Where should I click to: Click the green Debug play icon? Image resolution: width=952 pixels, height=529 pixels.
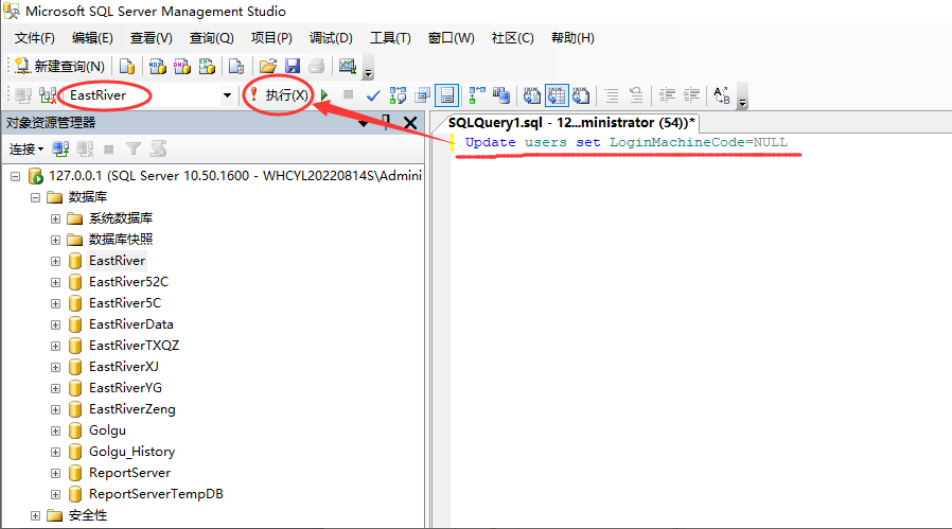324,95
